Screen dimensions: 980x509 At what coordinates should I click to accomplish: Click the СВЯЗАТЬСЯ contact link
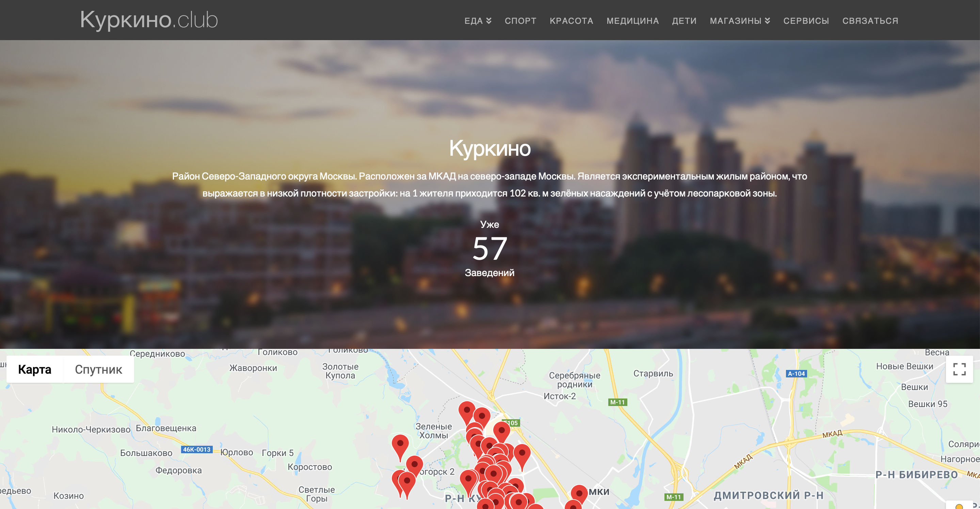(x=870, y=21)
